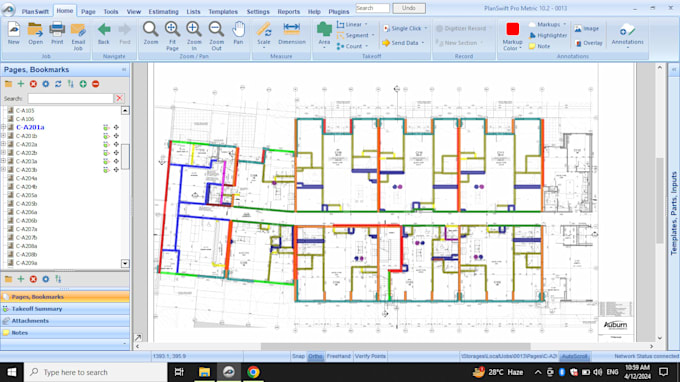
Task: Click the Pages search input field
Action: point(70,98)
